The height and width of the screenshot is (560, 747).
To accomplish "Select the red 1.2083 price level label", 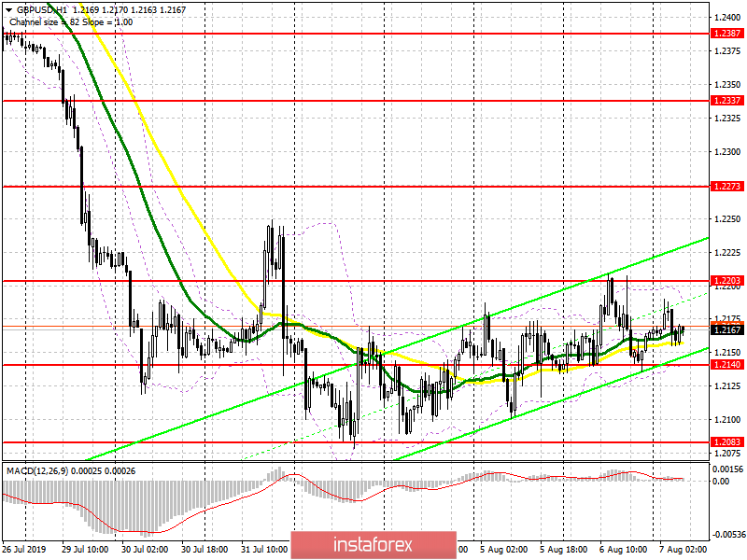I will click(x=726, y=441).
